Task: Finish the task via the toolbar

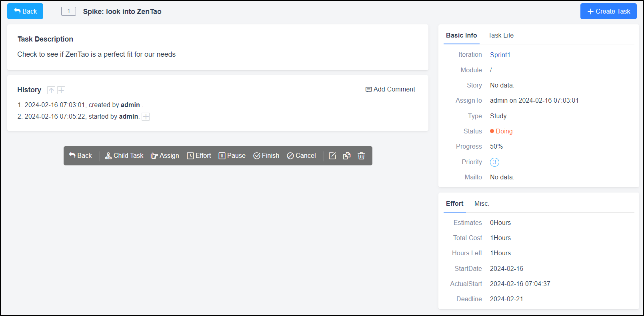Action: point(266,155)
